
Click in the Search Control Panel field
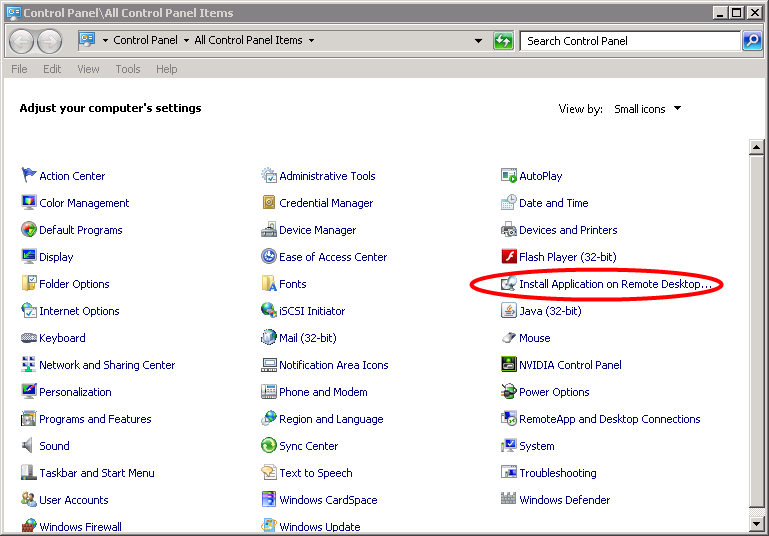click(630, 41)
